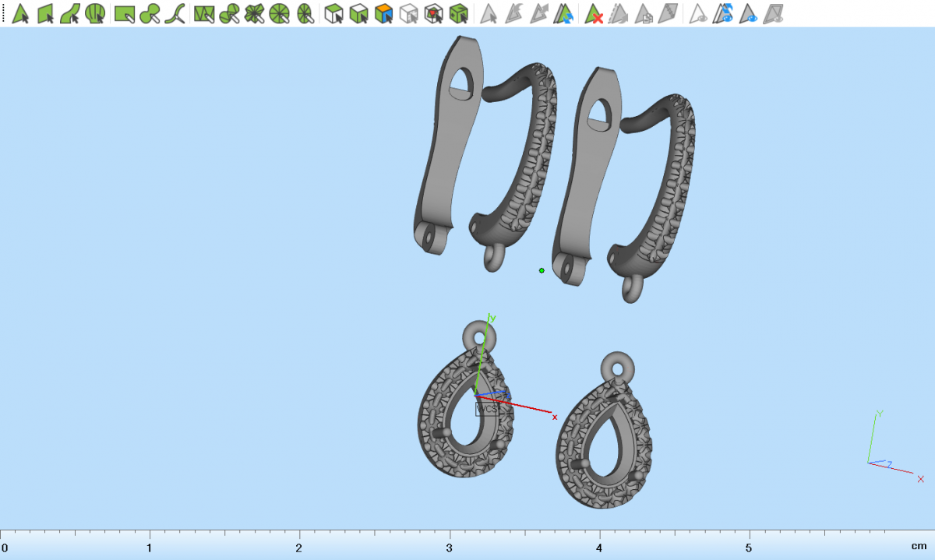Select the triangle mesh marking tool
The height and width of the screenshot is (560, 935).
[x=204, y=13]
